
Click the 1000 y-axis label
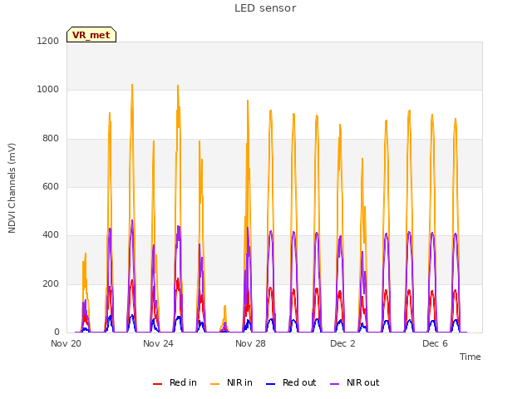coord(48,89)
